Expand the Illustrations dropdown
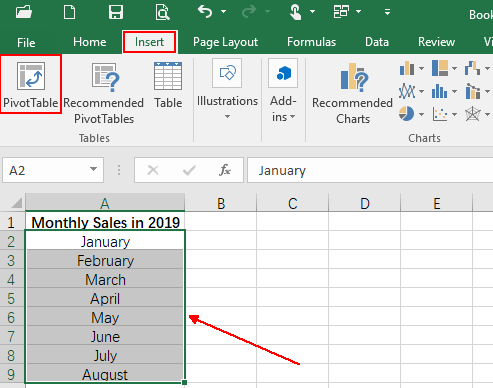 tap(227, 89)
